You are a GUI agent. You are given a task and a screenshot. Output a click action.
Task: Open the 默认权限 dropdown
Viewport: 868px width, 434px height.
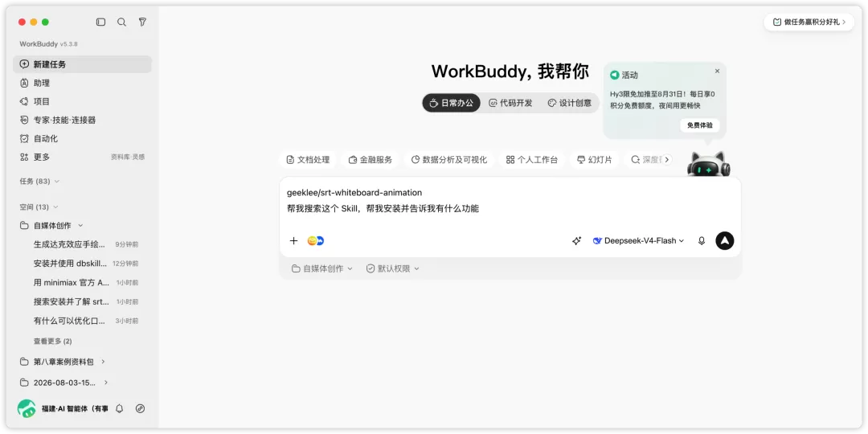(x=392, y=268)
